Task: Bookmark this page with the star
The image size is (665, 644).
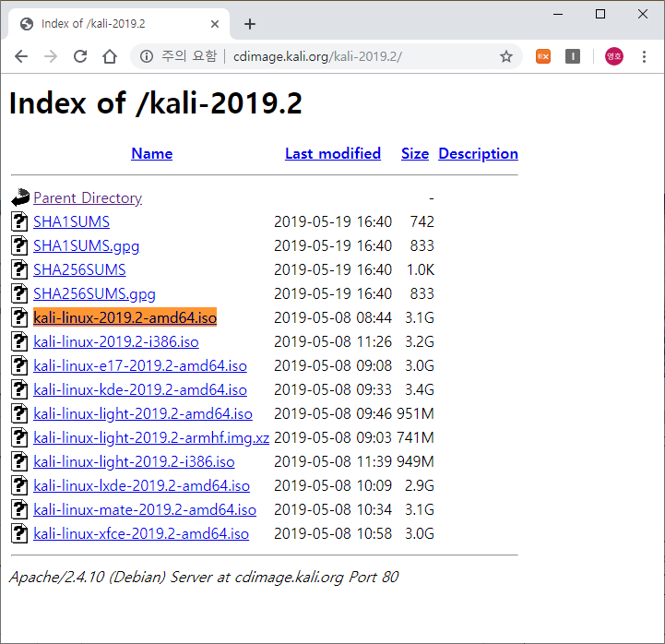Action: 506,56
